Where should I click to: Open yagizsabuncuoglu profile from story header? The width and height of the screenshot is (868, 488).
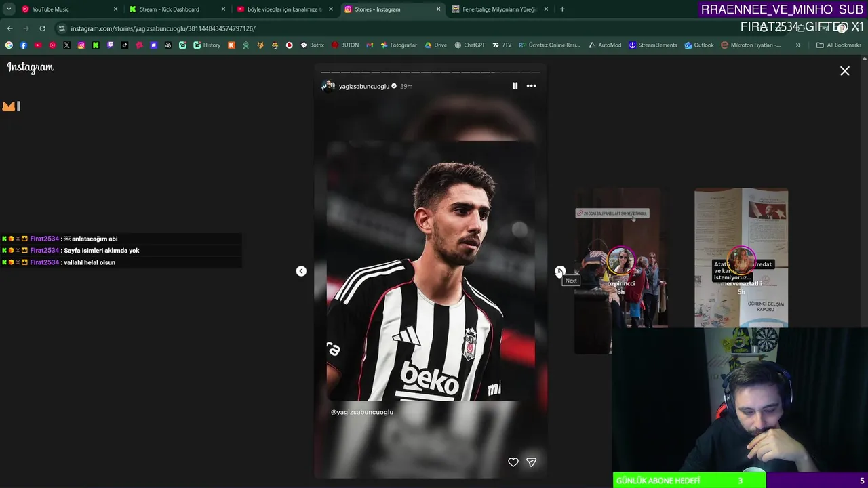364,87
